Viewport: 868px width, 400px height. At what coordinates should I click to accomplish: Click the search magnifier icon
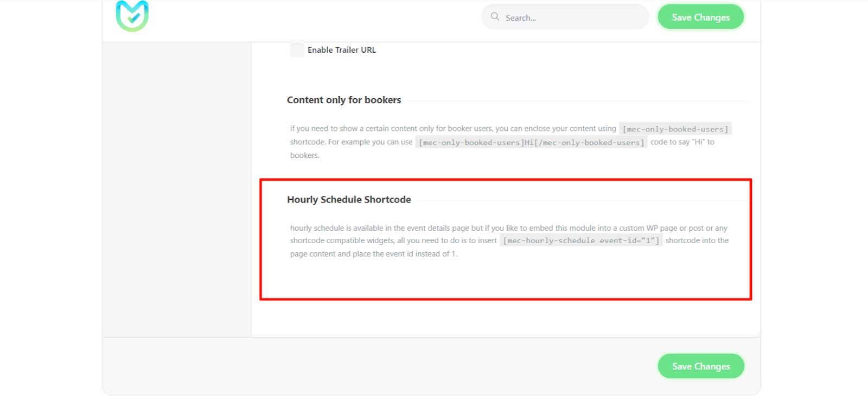495,17
